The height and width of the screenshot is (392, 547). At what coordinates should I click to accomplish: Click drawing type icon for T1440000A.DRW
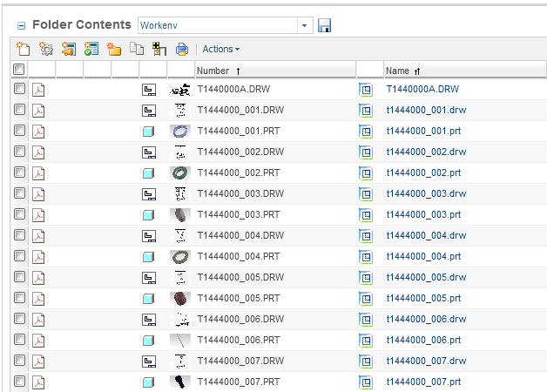click(x=149, y=90)
